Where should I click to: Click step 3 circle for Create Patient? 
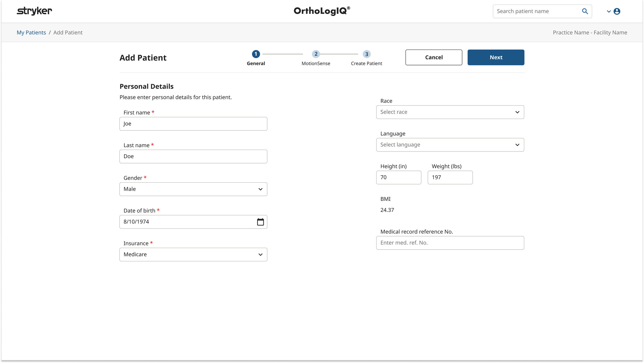point(367,54)
